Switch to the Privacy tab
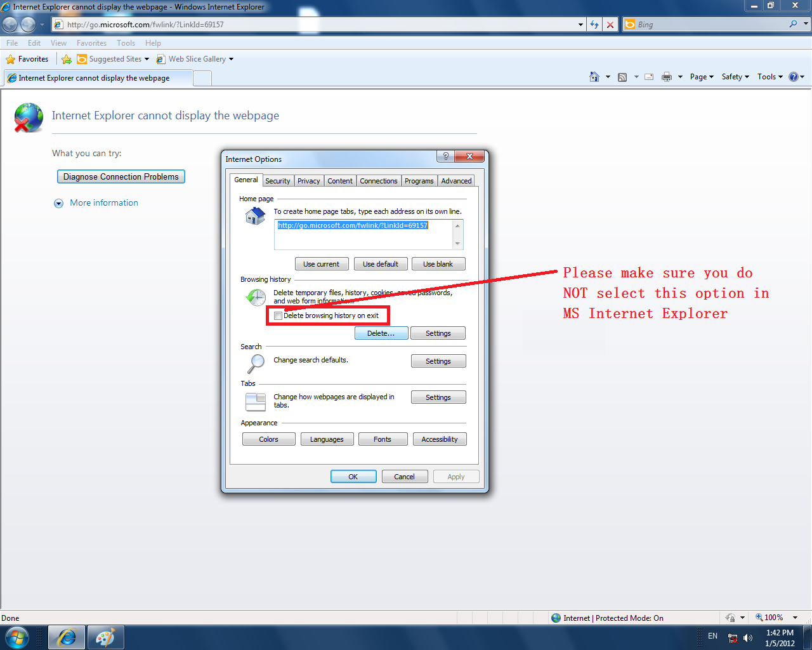This screenshot has height=650, width=812. (309, 181)
